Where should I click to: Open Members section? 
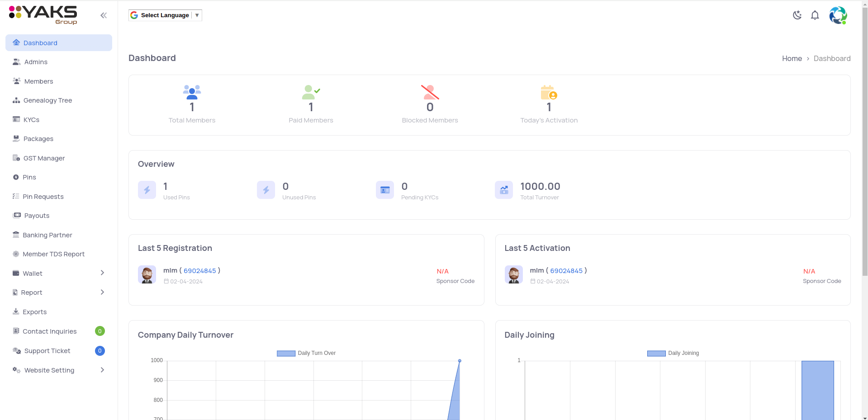coord(59,81)
